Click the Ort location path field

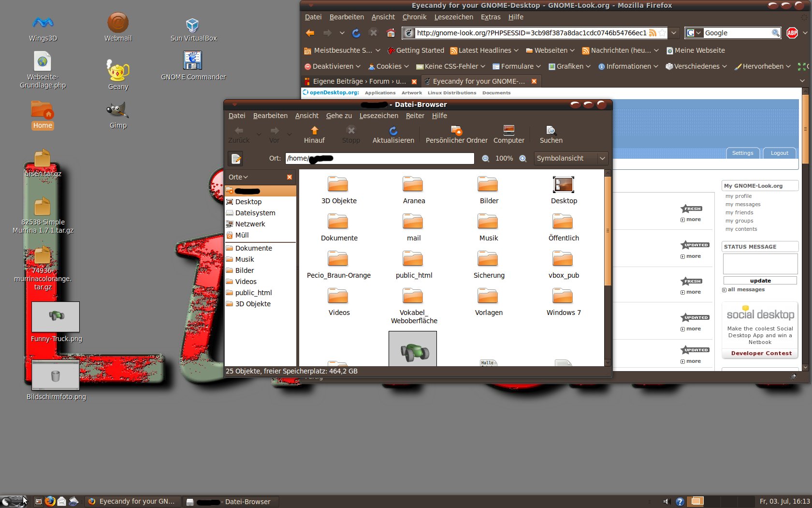(379, 158)
